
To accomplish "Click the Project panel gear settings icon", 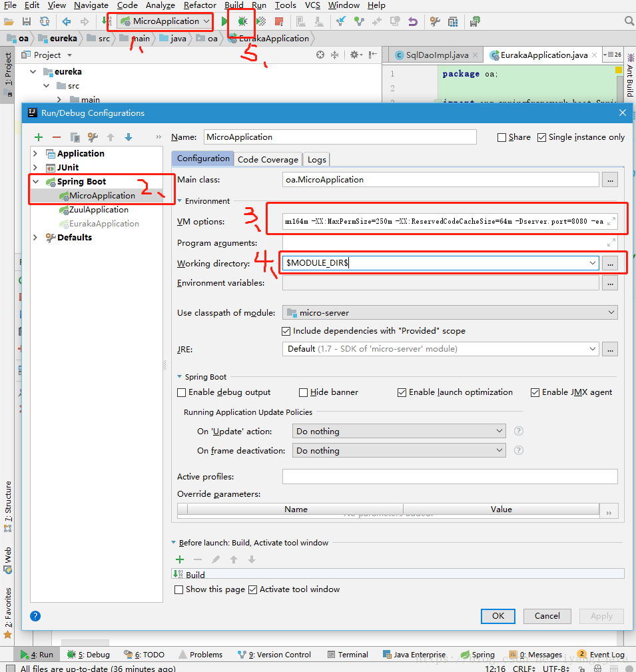I will point(354,55).
